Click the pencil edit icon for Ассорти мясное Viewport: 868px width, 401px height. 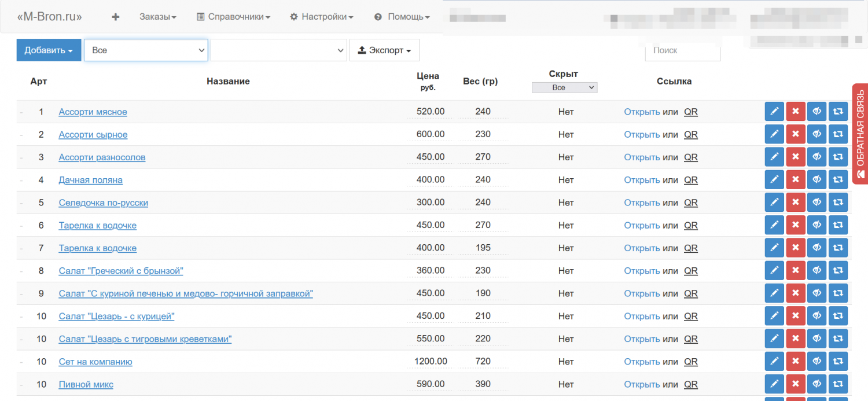(x=774, y=112)
